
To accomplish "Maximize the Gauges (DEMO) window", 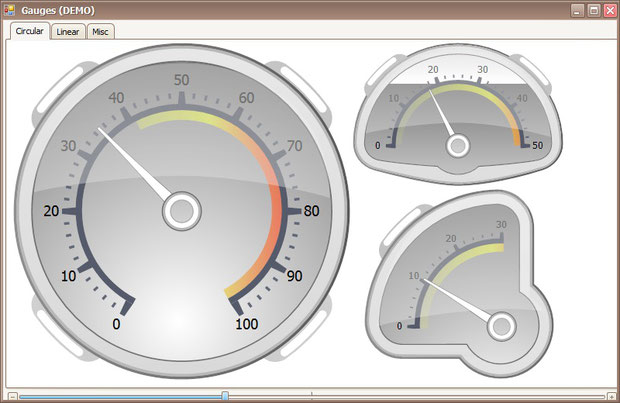I will tap(594, 11).
